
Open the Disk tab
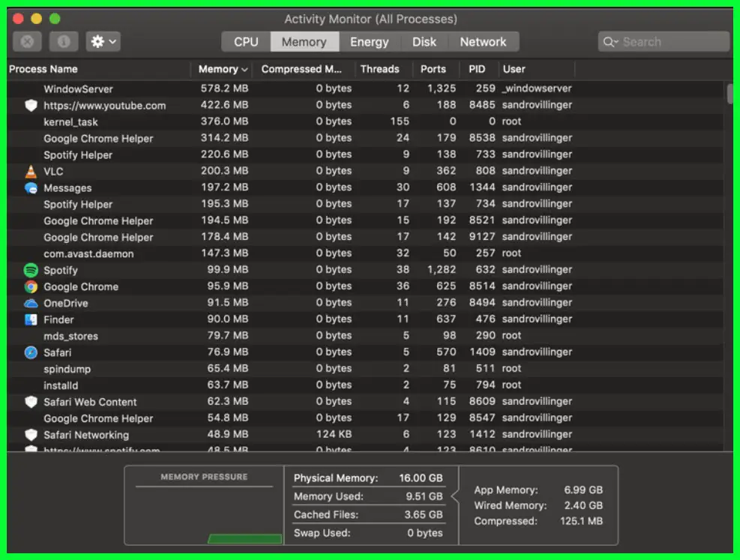pyautogui.click(x=424, y=41)
